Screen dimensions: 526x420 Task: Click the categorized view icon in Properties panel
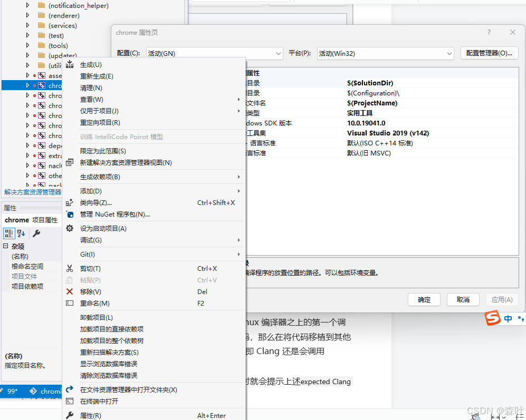(9, 233)
